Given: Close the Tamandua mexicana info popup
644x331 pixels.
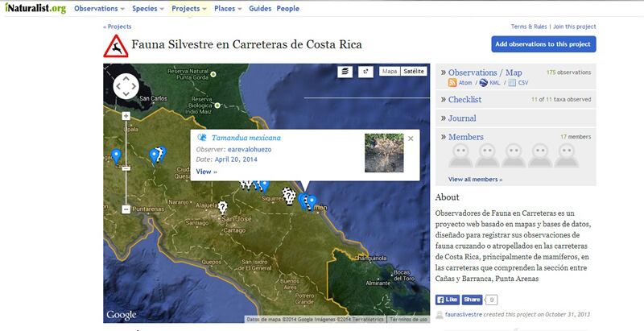Looking at the screenshot, I should 411,139.
